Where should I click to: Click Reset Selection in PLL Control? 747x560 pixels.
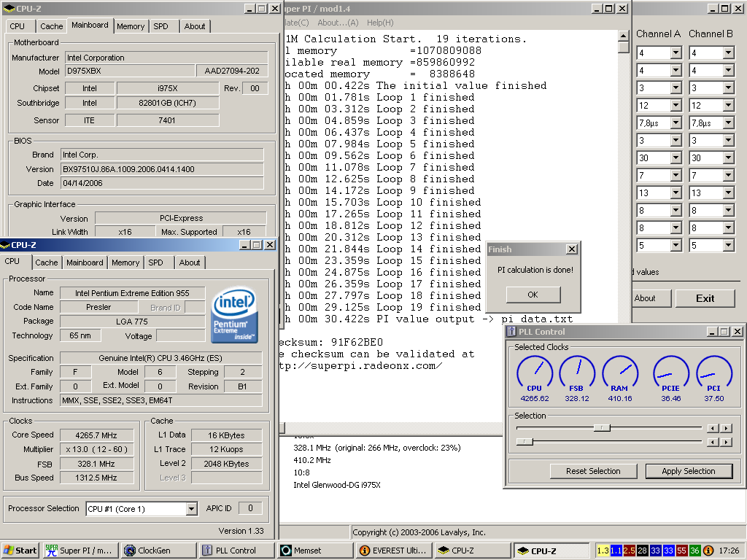[593, 471]
